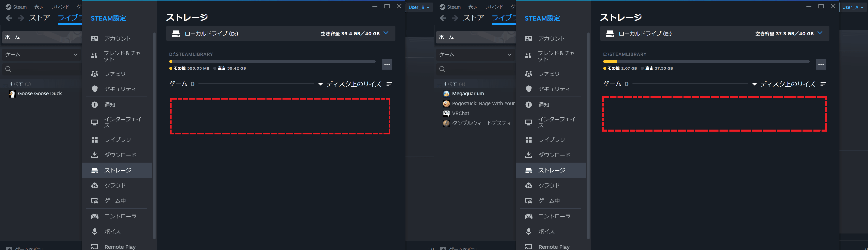Open クラウド settings in User_B's window
Viewport: 868px width, 250px height.
click(116, 185)
